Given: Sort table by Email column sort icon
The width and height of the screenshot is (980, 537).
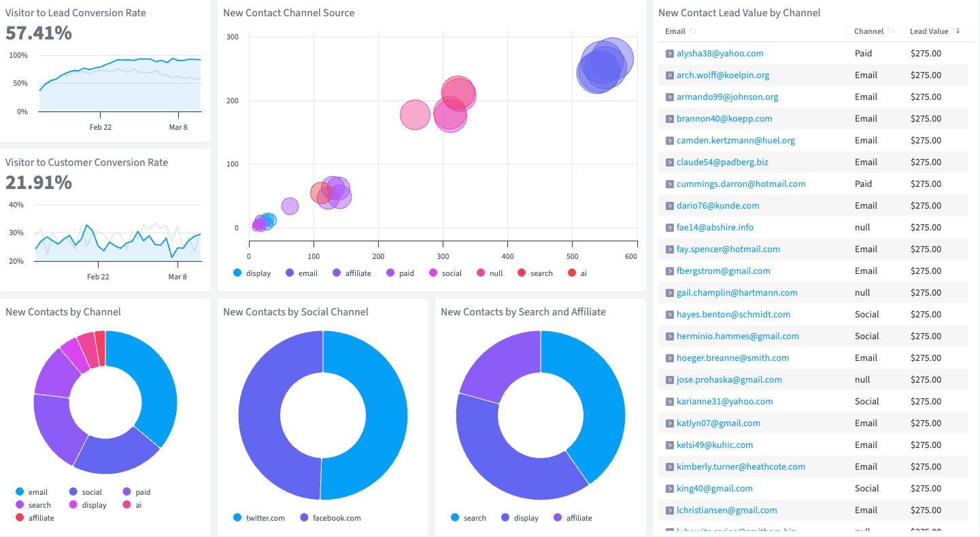Looking at the screenshot, I should pos(692,31).
